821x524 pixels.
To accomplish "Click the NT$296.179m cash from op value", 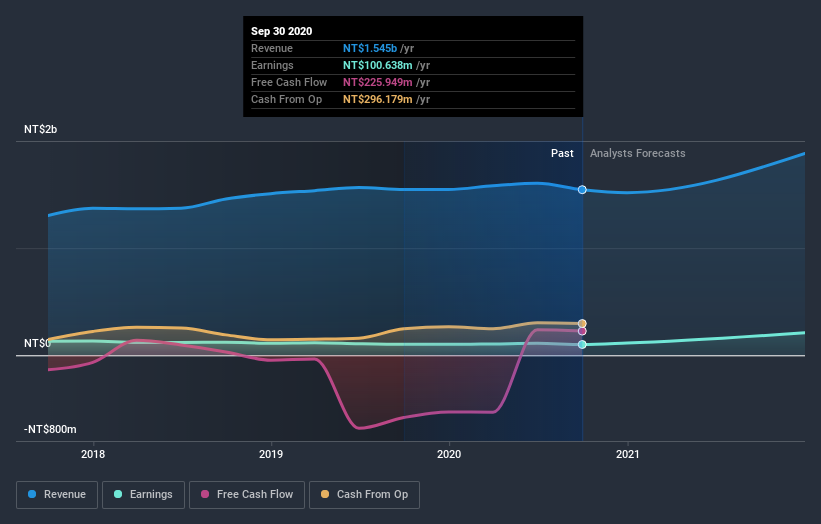I will coord(378,99).
